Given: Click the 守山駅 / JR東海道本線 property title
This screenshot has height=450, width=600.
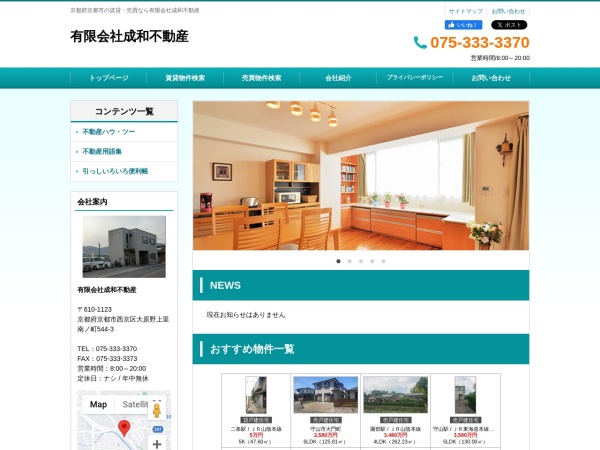Looking at the screenshot, I should tap(464, 429).
